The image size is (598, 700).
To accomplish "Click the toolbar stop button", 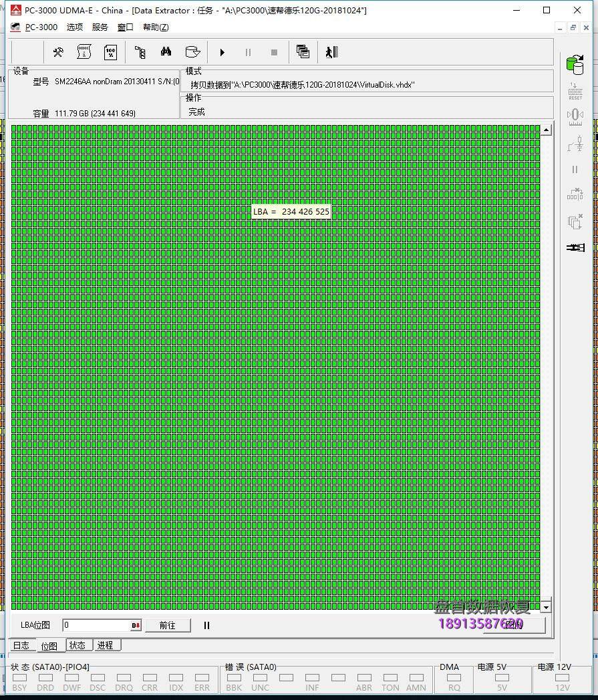I will [x=274, y=53].
